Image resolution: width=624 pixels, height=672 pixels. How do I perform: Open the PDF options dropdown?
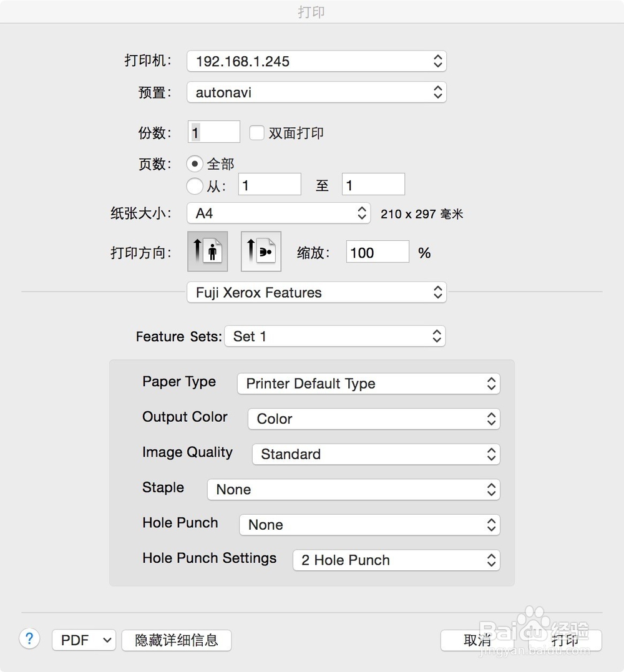pyautogui.click(x=84, y=640)
